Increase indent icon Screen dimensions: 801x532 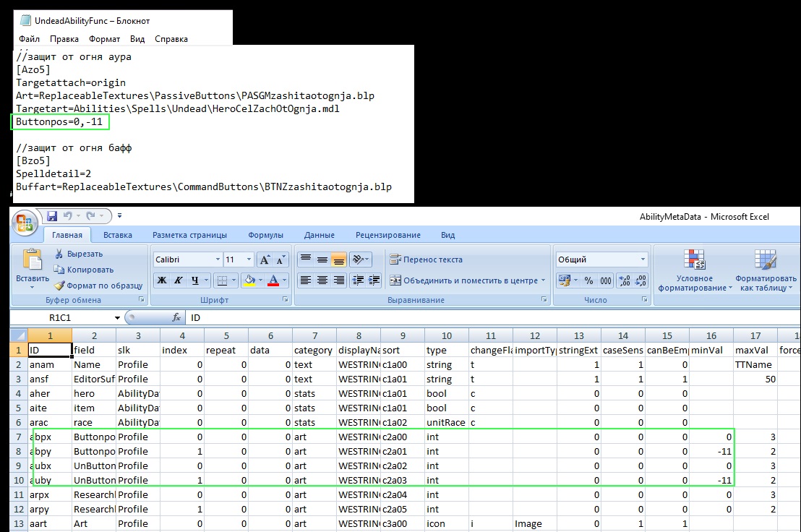pos(374,280)
